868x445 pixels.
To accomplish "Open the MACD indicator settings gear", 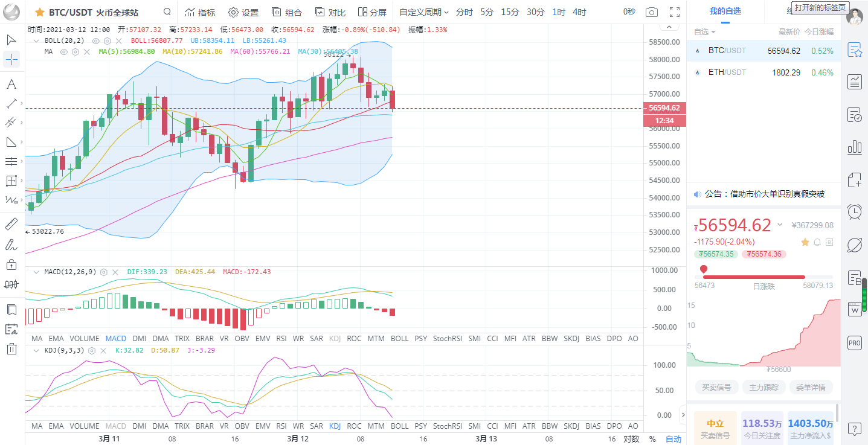I will [104, 272].
